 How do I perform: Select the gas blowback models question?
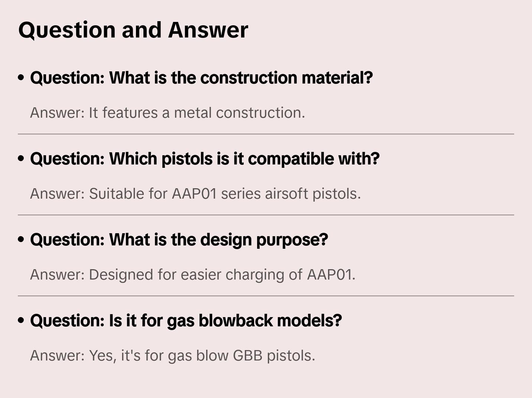click(186, 321)
